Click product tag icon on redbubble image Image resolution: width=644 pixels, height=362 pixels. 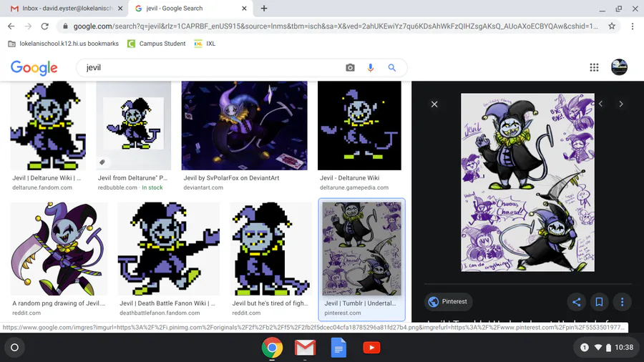pos(102,162)
